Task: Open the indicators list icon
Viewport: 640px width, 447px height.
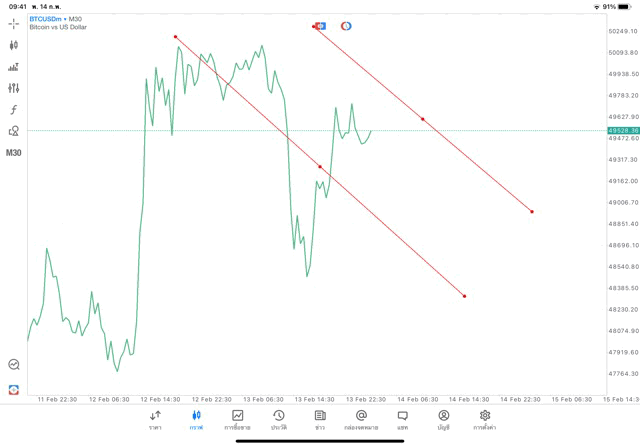Action: (x=14, y=67)
